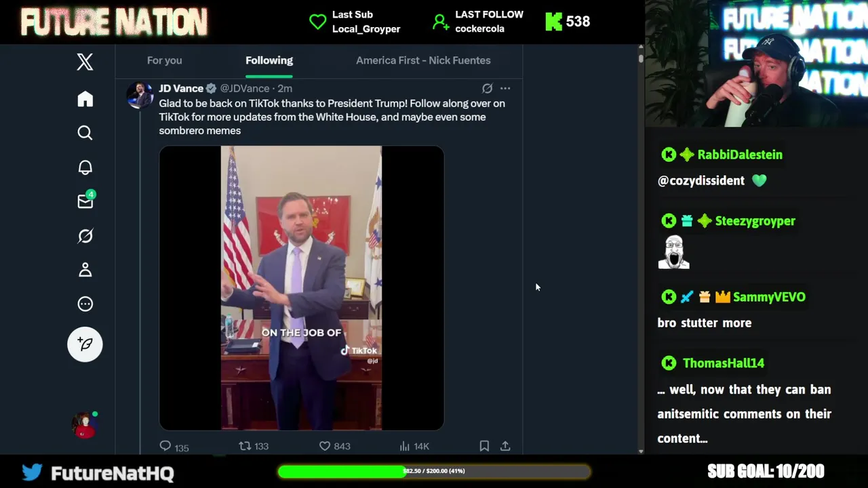Go to Home via house icon
This screenshot has height=488, width=868.
pyautogui.click(x=85, y=99)
